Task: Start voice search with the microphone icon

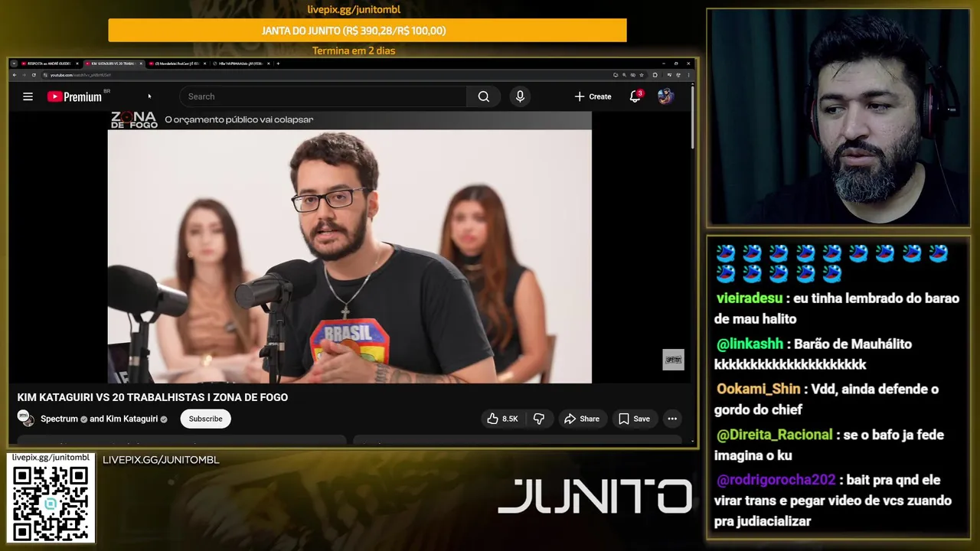Action: 520,96
